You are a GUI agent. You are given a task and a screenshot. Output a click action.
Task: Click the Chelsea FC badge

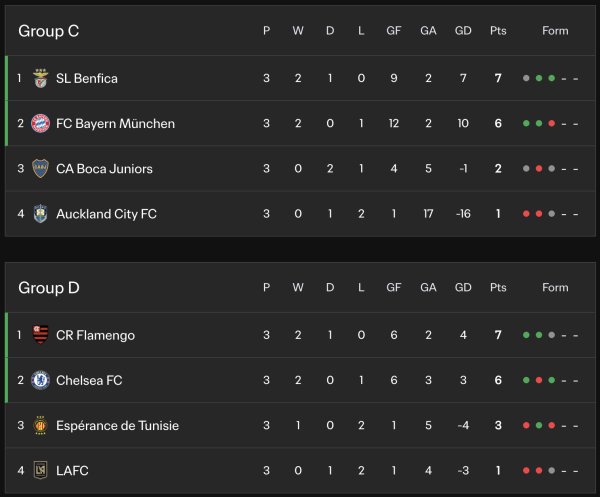[x=40, y=380]
